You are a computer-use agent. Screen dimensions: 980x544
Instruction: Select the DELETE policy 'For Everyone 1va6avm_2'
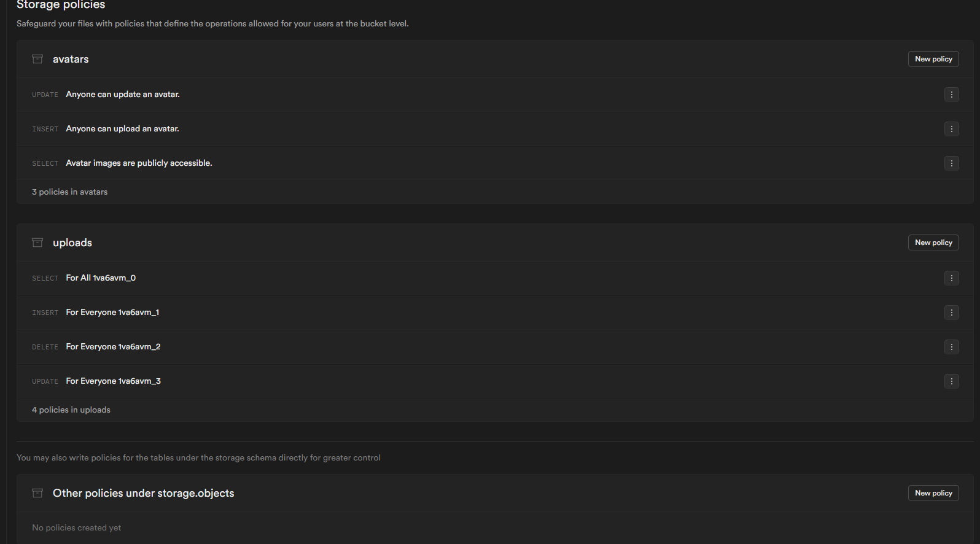113,347
